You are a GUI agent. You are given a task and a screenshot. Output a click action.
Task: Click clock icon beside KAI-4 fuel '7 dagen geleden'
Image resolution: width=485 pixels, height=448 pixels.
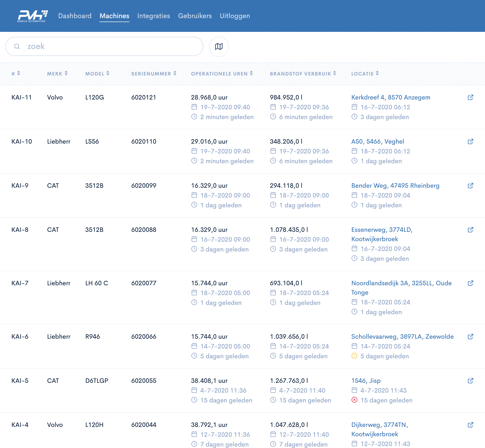pos(273,444)
